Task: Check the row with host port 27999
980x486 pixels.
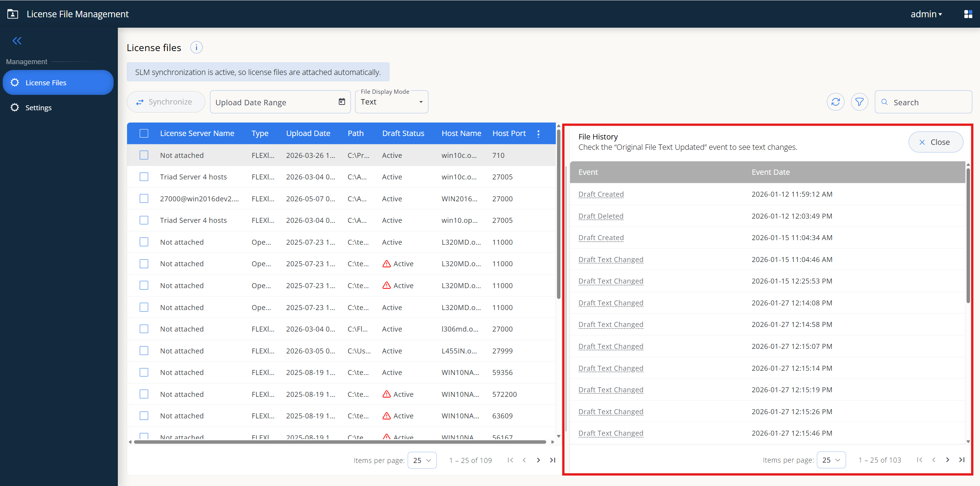Action: click(x=144, y=351)
